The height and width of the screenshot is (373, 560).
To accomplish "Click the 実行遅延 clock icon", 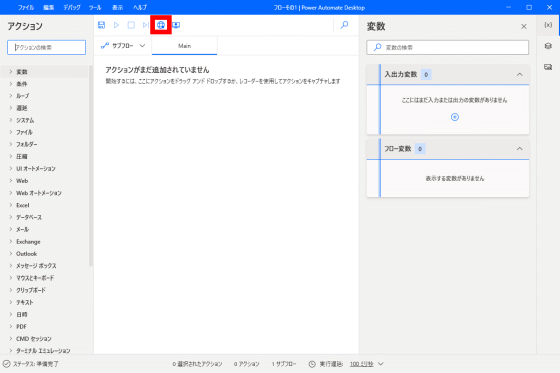I will click(312, 364).
